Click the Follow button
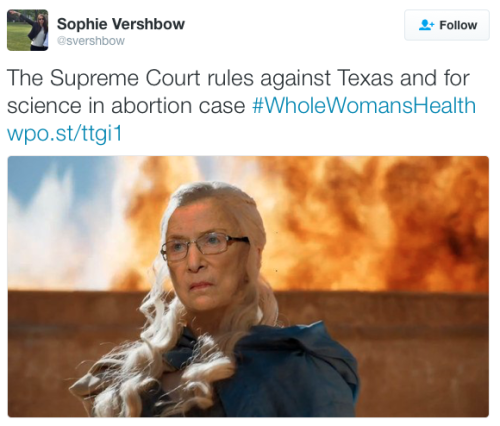 pyautogui.click(x=447, y=25)
